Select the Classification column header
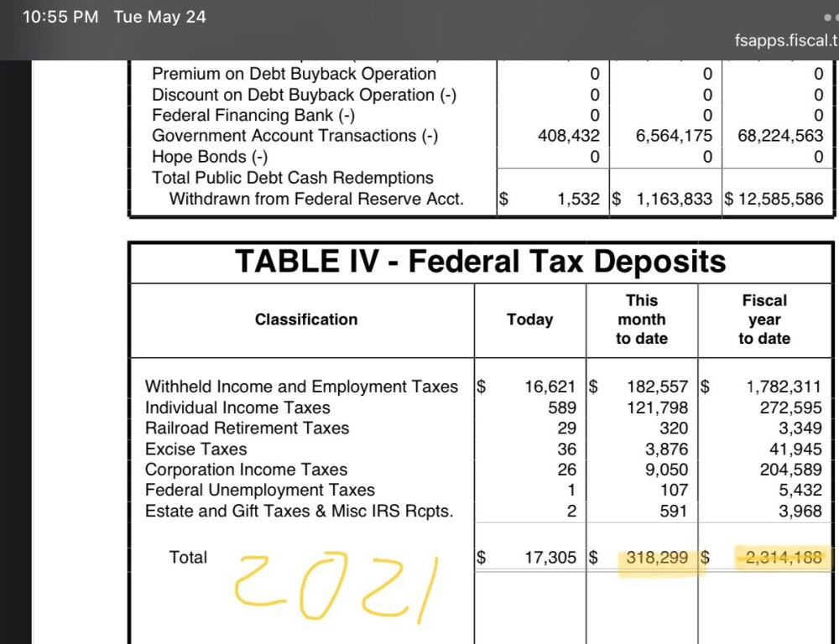839x644 pixels. (306, 319)
